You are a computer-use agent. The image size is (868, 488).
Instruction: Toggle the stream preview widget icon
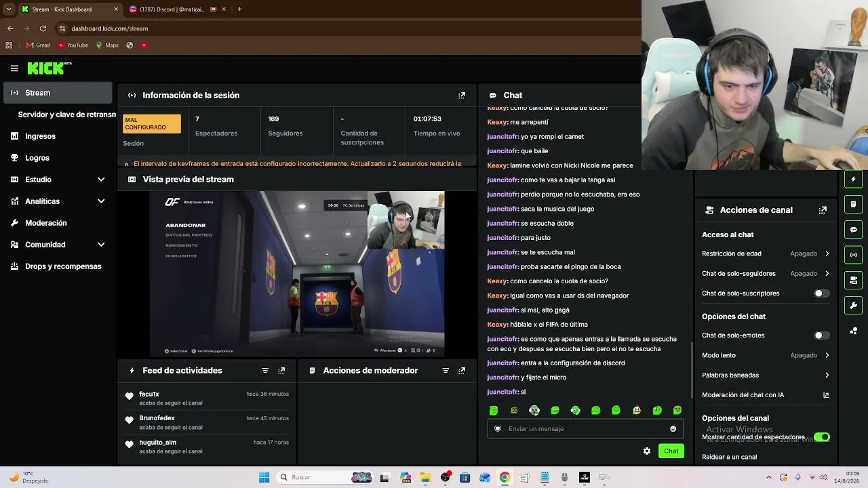click(x=854, y=280)
